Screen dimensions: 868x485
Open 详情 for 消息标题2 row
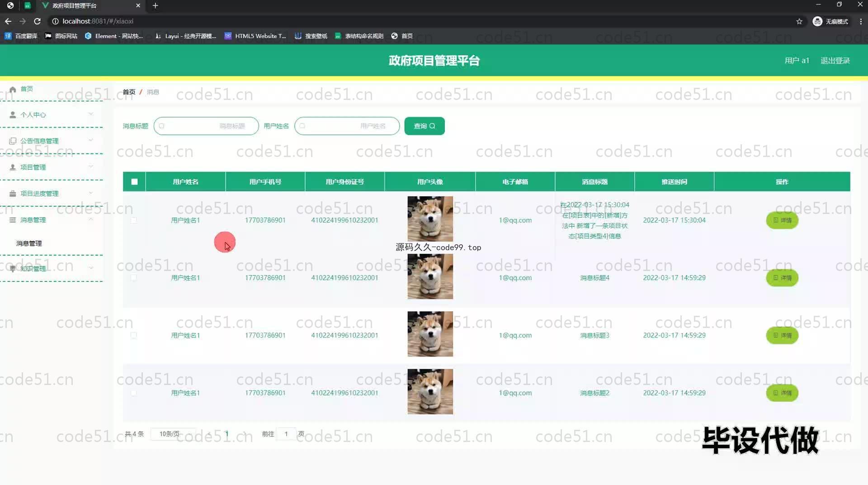[x=782, y=393]
